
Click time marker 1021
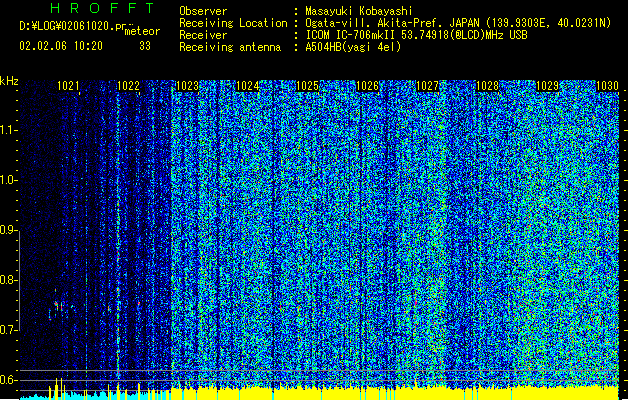pyautogui.click(x=68, y=86)
